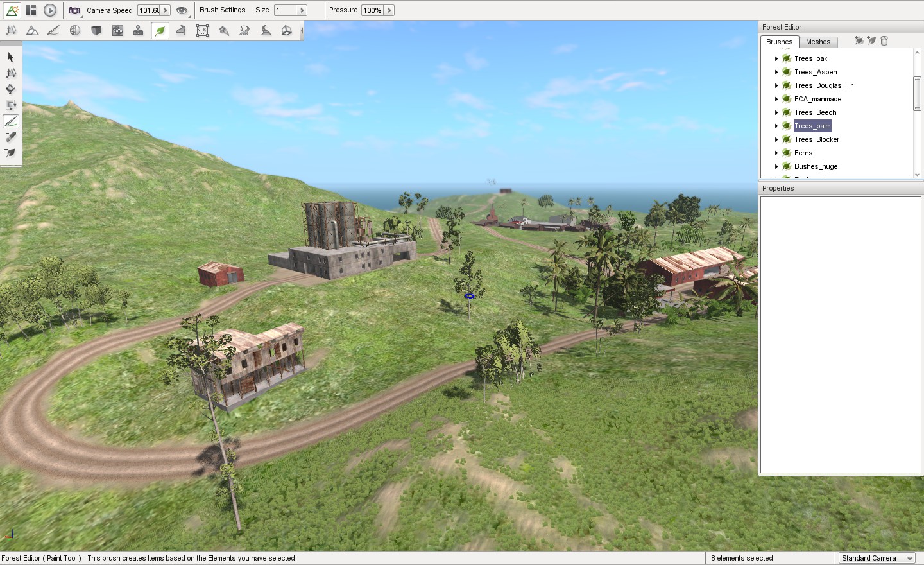The image size is (924, 565).
Task: Open the Mesh Road Editor icon
Action: click(181, 30)
